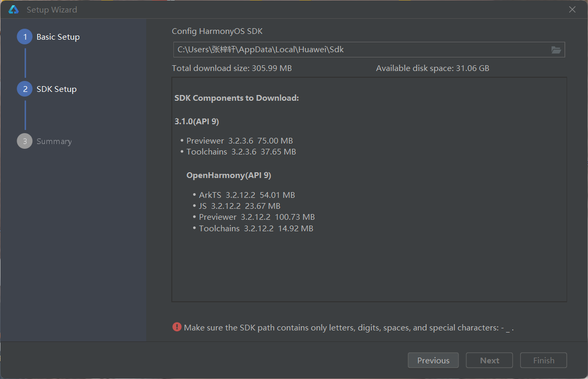This screenshot has width=588, height=379.
Task: Click the SDK path warning message text
Action: point(349,328)
